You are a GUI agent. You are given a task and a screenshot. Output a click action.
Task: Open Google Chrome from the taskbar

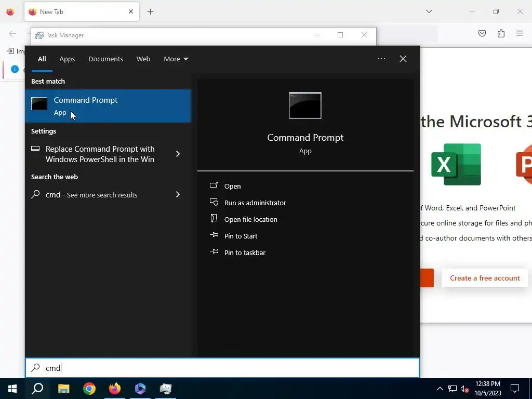click(x=89, y=389)
